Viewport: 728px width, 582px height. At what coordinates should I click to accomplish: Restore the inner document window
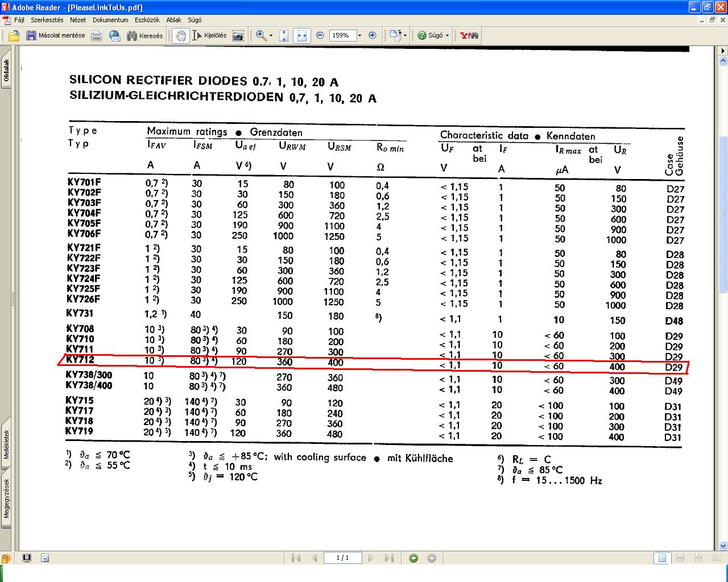712,20
